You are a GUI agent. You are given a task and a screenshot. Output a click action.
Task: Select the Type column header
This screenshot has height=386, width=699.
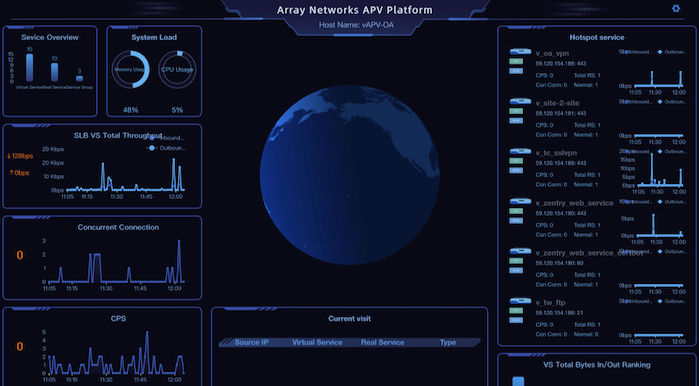pyautogui.click(x=448, y=342)
